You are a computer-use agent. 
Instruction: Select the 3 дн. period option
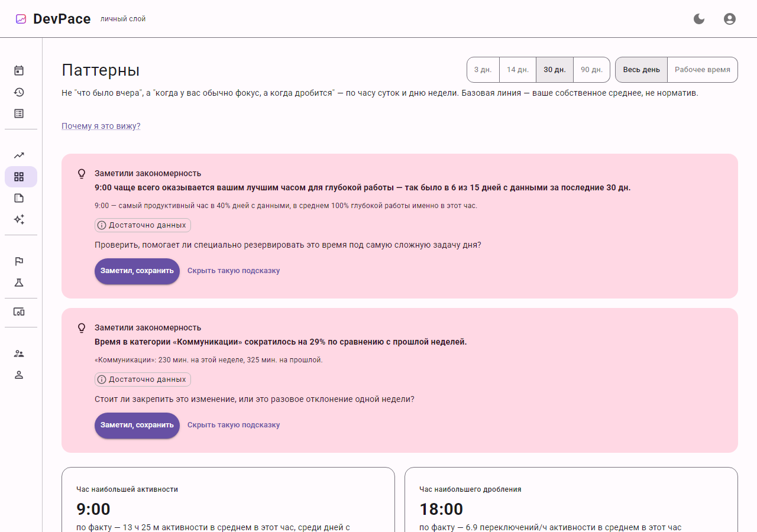(x=483, y=70)
